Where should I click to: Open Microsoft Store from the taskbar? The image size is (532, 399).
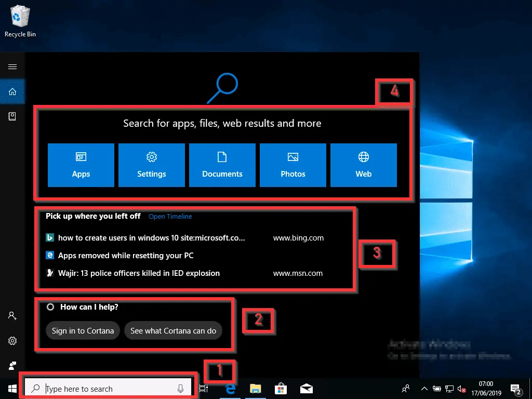tap(281, 388)
